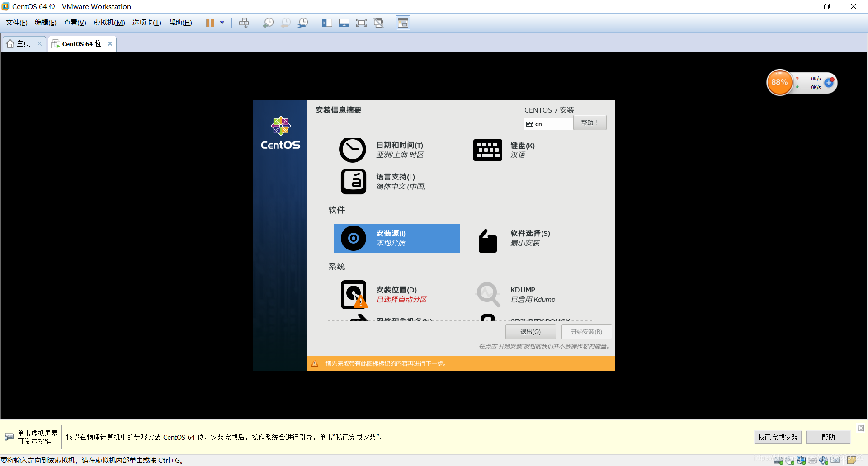Click the 开始安装(B) button
The height and width of the screenshot is (466, 868).
(x=586, y=332)
